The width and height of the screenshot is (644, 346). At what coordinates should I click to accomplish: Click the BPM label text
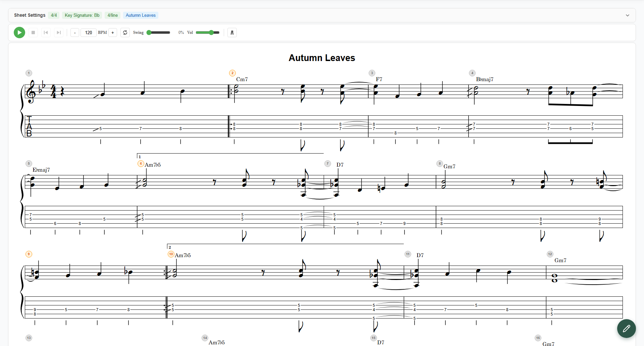pyautogui.click(x=102, y=33)
